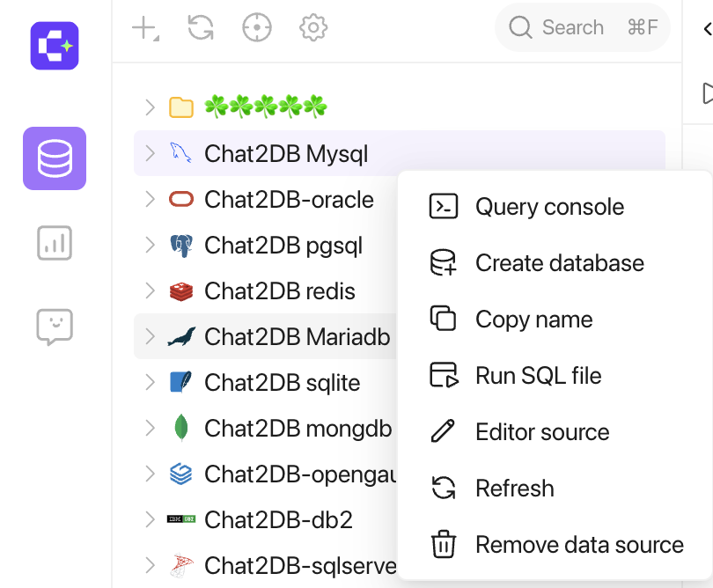Viewport: 713px width, 588px height.
Task: Expand the Chat2DB Mysql connection
Action: [150, 153]
